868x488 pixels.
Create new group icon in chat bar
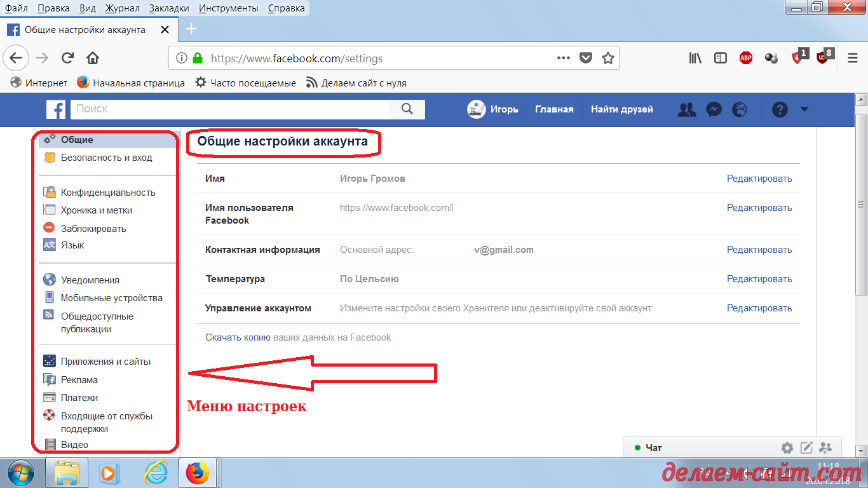click(825, 447)
